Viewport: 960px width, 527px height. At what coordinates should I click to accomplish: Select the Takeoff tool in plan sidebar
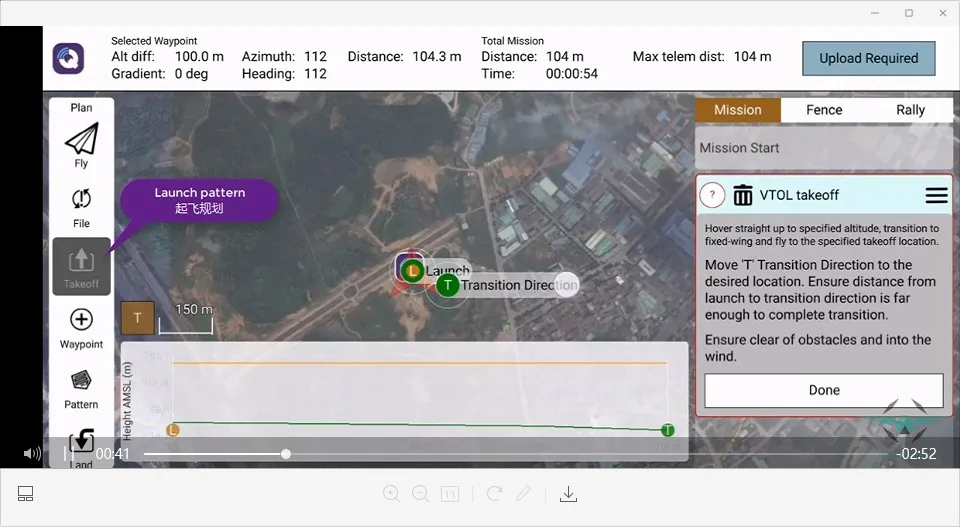[81, 265]
